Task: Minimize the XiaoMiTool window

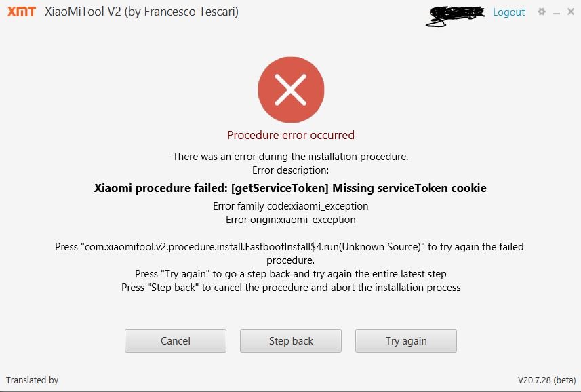Action: point(557,13)
